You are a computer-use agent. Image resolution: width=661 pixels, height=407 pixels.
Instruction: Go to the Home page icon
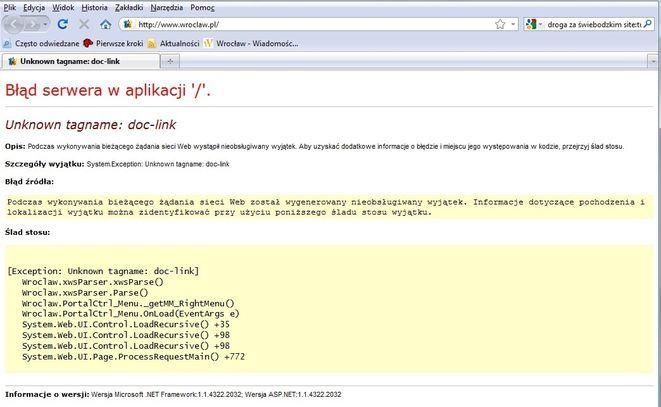point(105,24)
